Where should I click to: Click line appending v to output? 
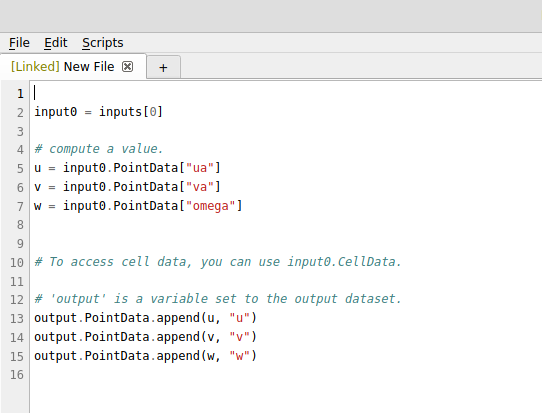[146, 337]
